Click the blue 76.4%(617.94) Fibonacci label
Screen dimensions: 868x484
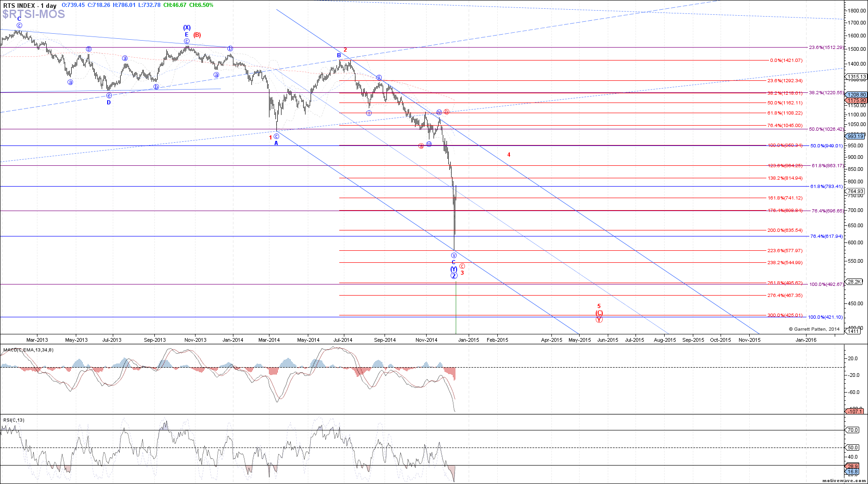point(826,236)
